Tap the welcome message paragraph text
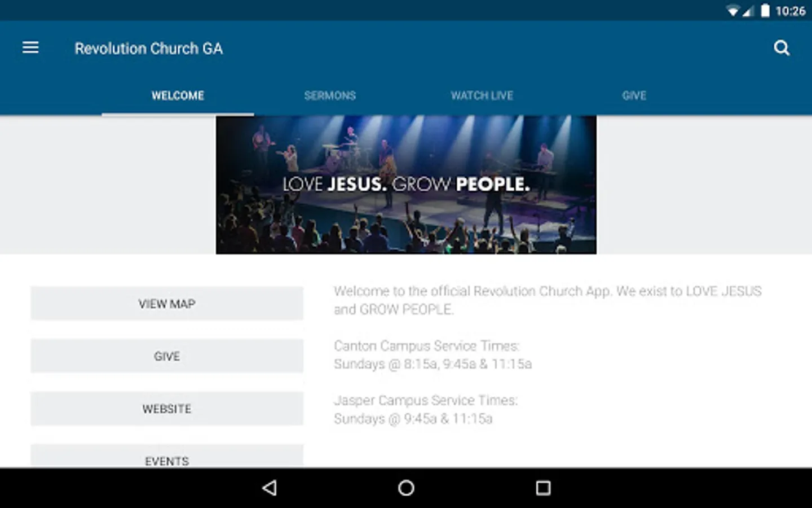The width and height of the screenshot is (812, 508). [x=548, y=300]
